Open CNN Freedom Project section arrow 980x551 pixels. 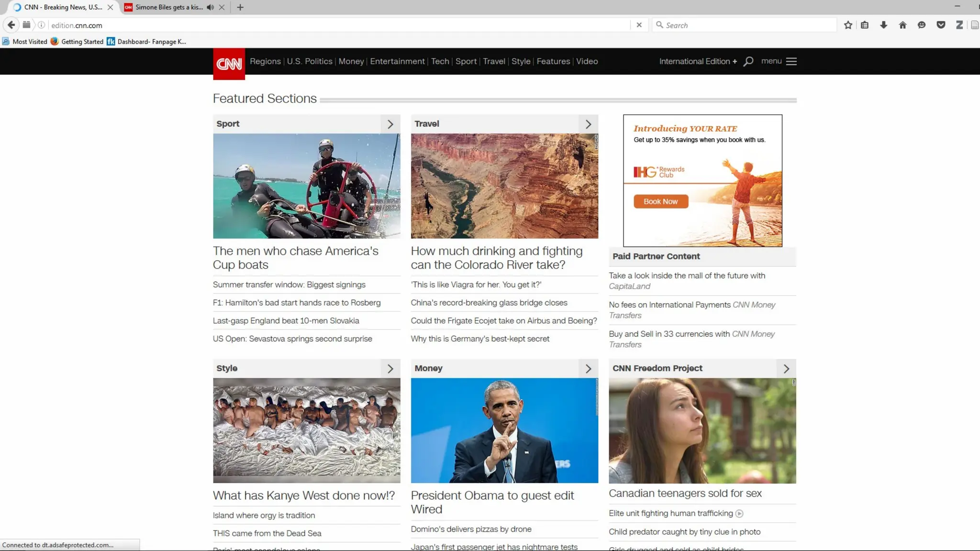[786, 369]
